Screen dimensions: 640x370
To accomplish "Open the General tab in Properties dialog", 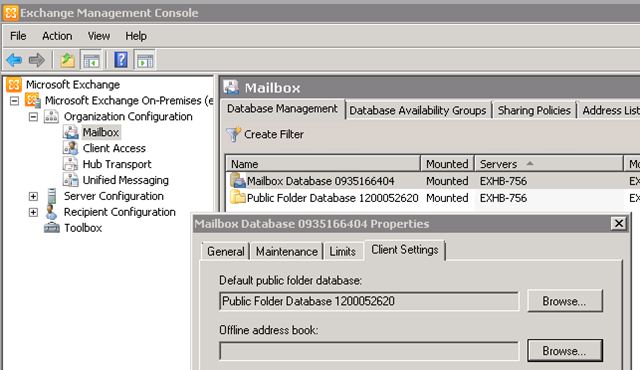I will pos(226,251).
